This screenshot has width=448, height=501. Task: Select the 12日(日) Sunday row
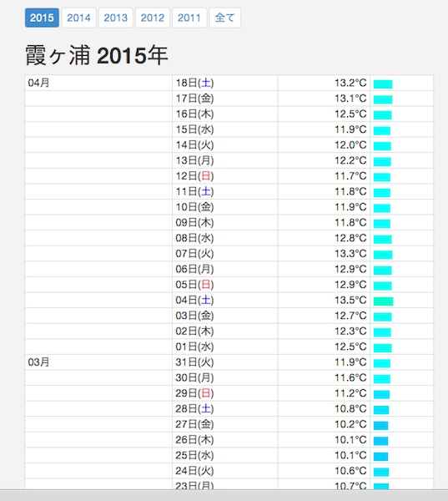click(x=229, y=176)
